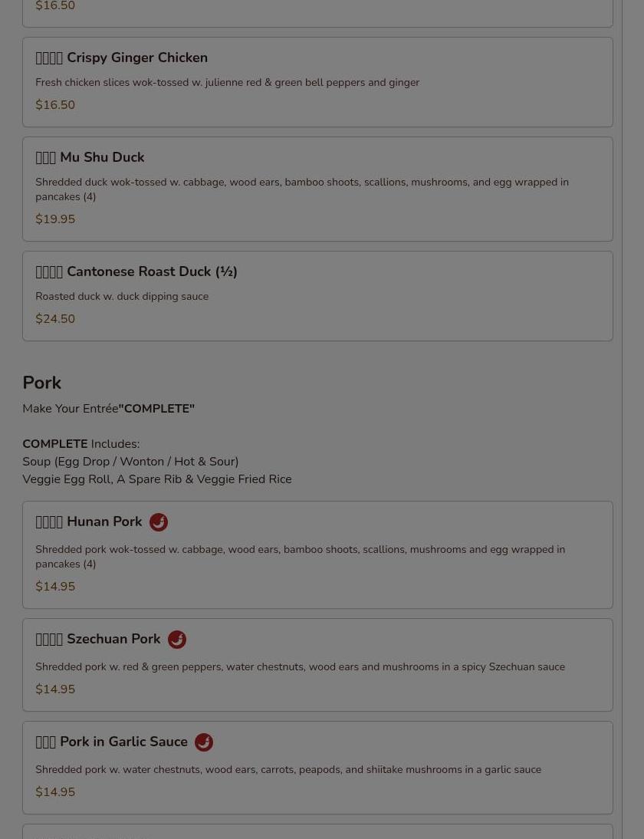Viewport: 644px width, 839px height.
Task: Click the Pork section heading
Action: [x=41, y=383]
